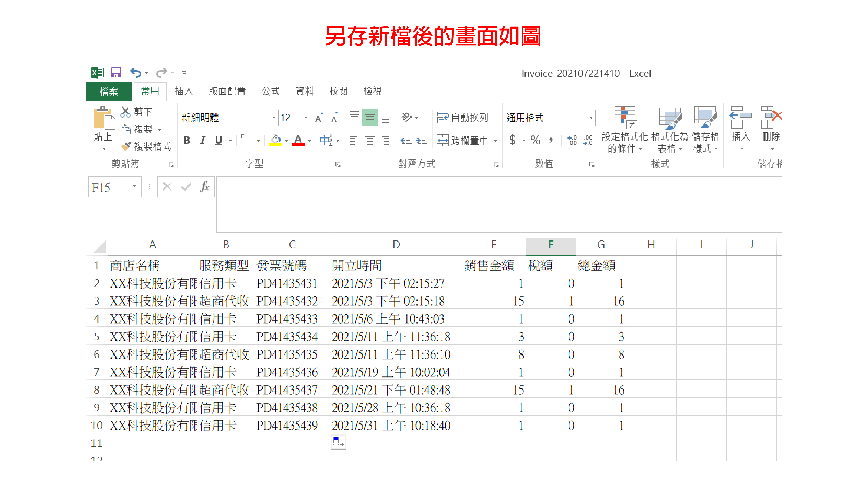The height and width of the screenshot is (477, 868).
Task: Click the phonetic guide (中) icon
Action: coord(326,140)
